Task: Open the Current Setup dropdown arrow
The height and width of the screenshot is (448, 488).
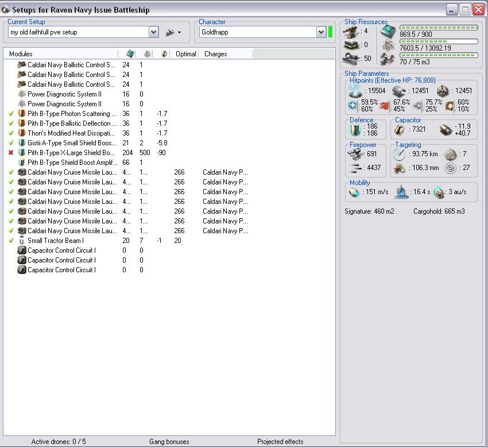Action: click(153, 32)
